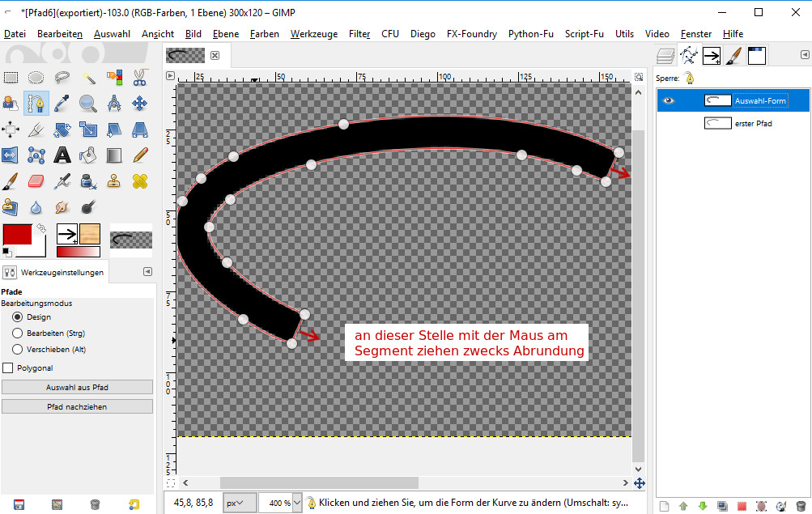Select the Free Select lasso tool
The width and height of the screenshot is (812, 514).
point(62,78)
